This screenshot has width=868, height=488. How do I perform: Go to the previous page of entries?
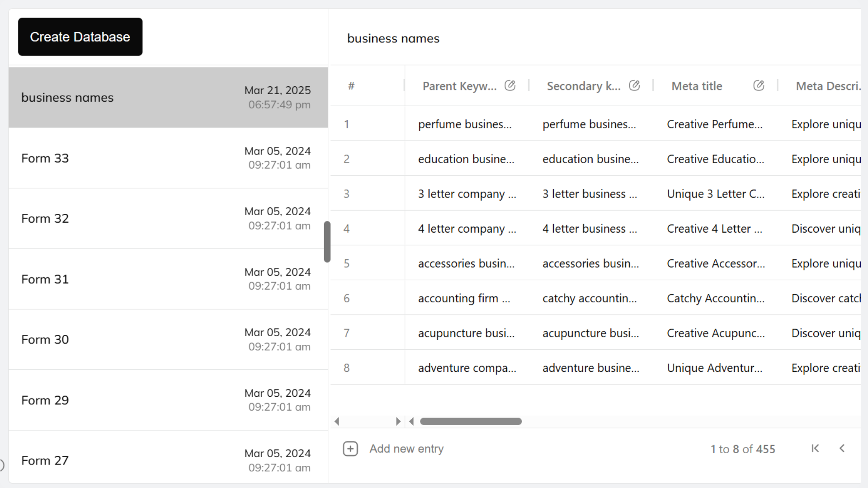pyautogui.click(x=843, y=448)
